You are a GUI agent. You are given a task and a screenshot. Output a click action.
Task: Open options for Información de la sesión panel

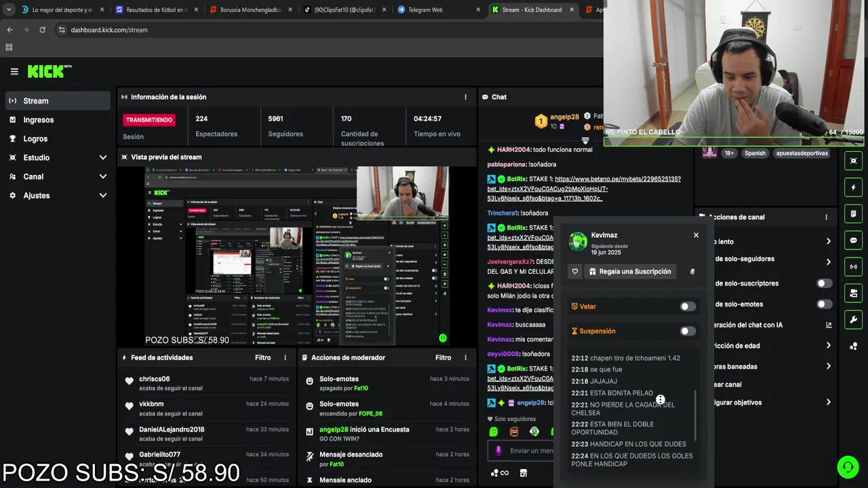[465, 97]
